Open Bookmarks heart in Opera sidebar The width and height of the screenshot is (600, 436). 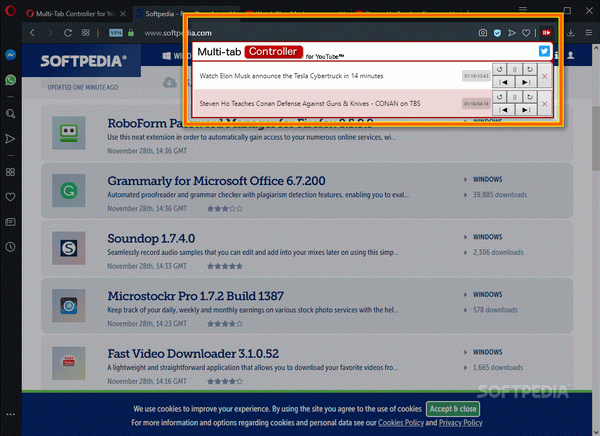(x=10, y=197)
